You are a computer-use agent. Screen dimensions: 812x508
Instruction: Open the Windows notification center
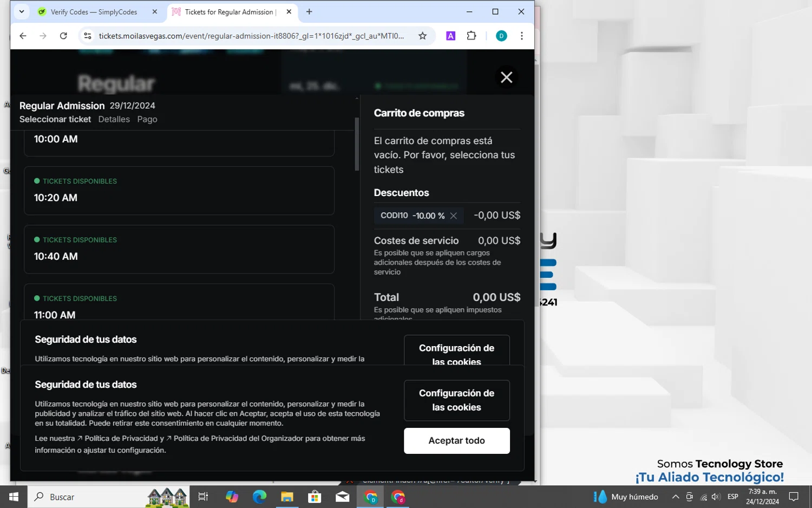click(794, 497)
